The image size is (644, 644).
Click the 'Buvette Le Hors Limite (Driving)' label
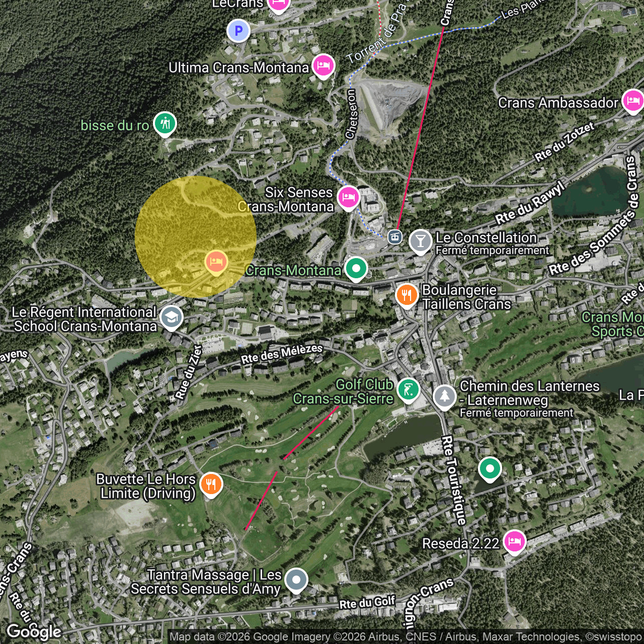[x=146, y=486]
